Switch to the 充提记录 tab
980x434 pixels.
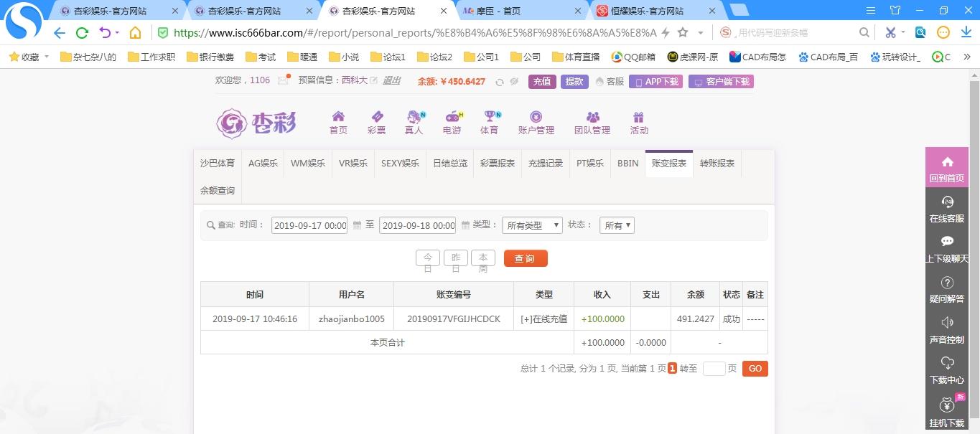[x=546, y=164]
